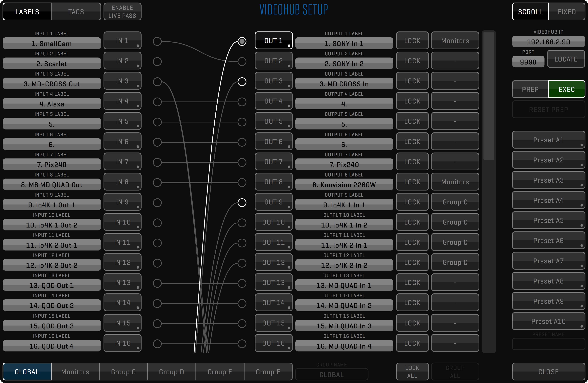The height and width of the screenshot is (383, 588).
Task: Click the output 3 routing node circle
Action: coord(242,82)
